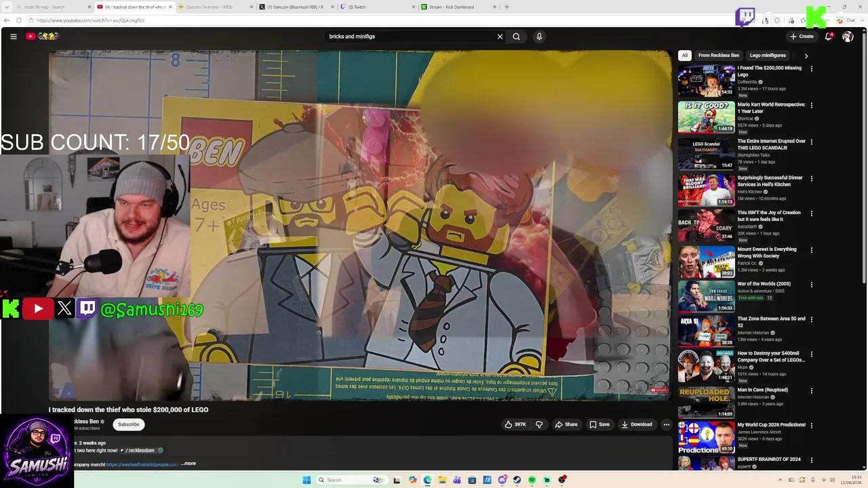868x488 pixels.
Task: Open Spotify from the Windows taskbar
Action: click(x=532, y=480)
